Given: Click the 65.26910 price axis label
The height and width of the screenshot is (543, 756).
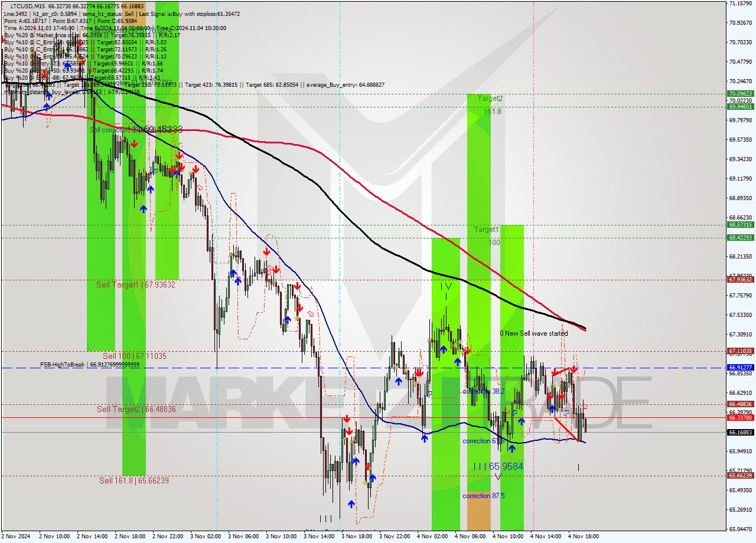Looking at the screenshot, I should click(740, 509).
